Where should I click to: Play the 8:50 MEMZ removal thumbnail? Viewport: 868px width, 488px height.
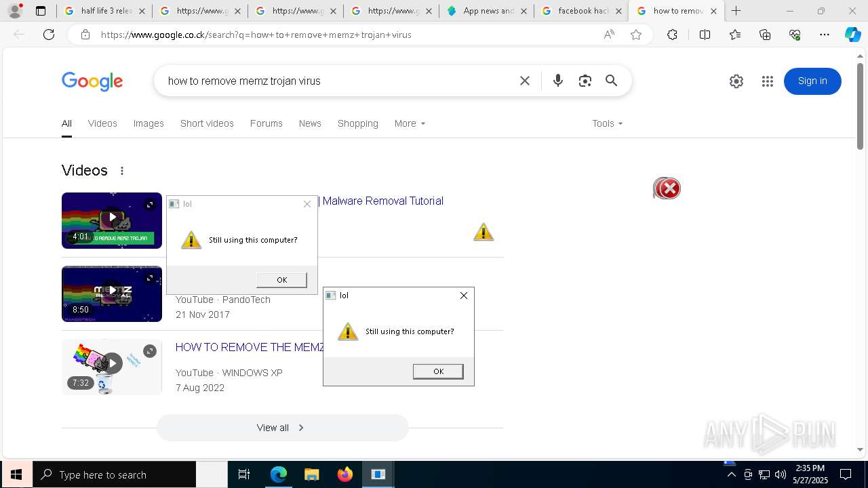coord(112,293)
